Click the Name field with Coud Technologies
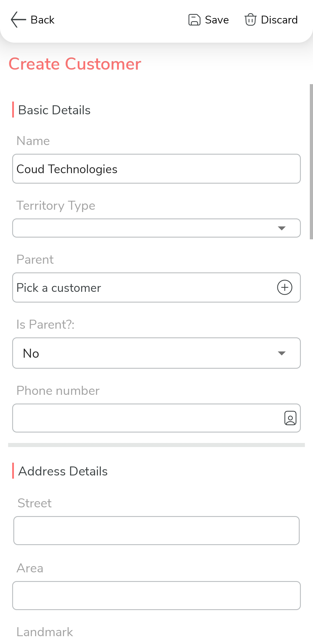Viewport: 313px width, 644px height. [156, 169]
